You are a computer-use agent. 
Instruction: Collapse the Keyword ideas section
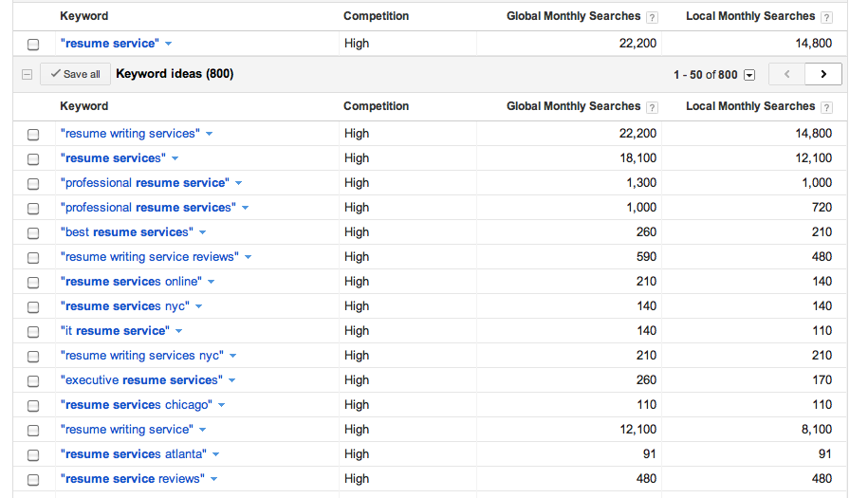coord(27,74)
